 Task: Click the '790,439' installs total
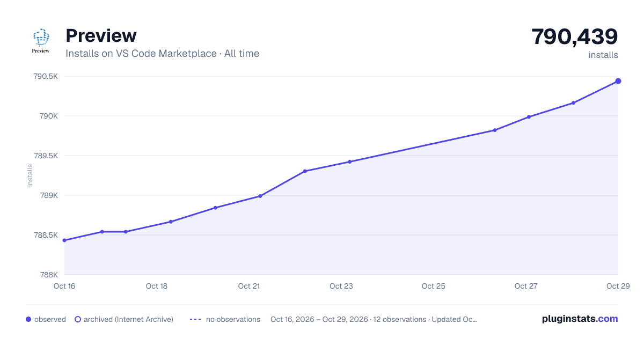(575, 37)
